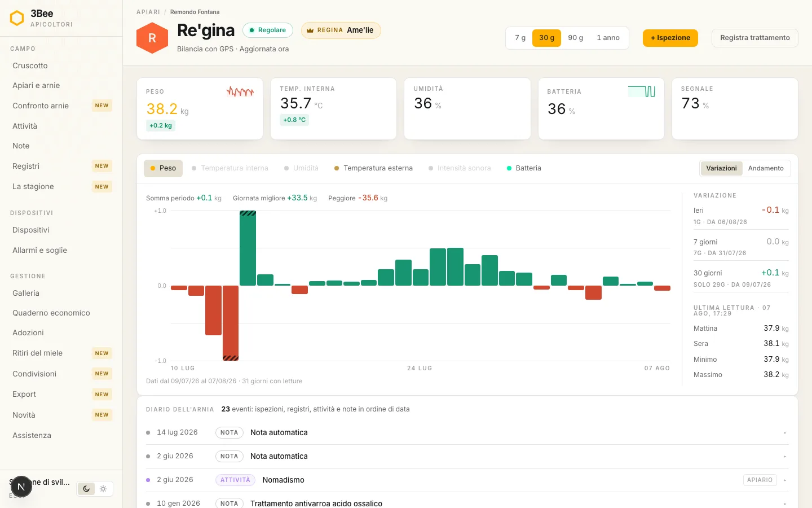Toggle the Batteria series in legend
The width and height of the screenshot is (812, 508).
[524, 168]
